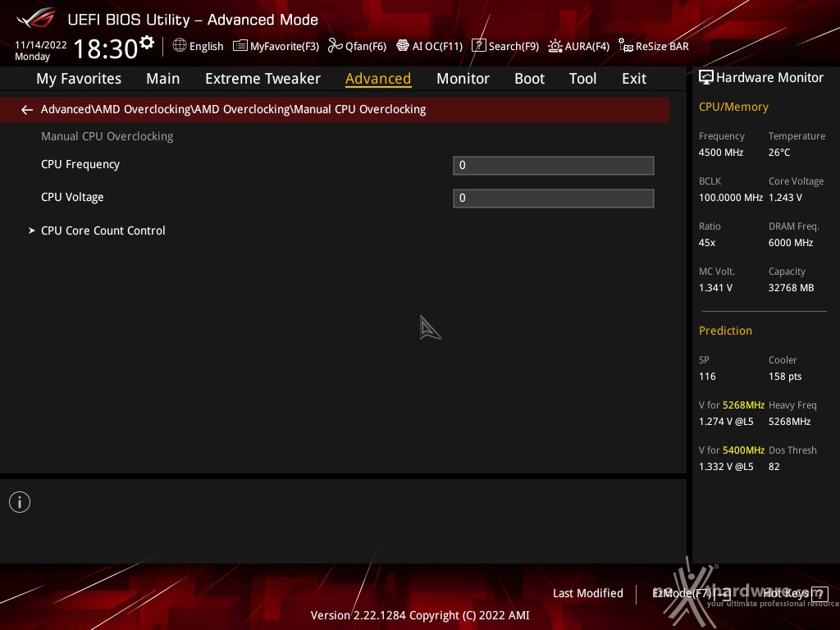This screenshot has width=840, height=630.
Task: Switch to the Main tab
Action: pyautogui.click(x=163, y=79)
